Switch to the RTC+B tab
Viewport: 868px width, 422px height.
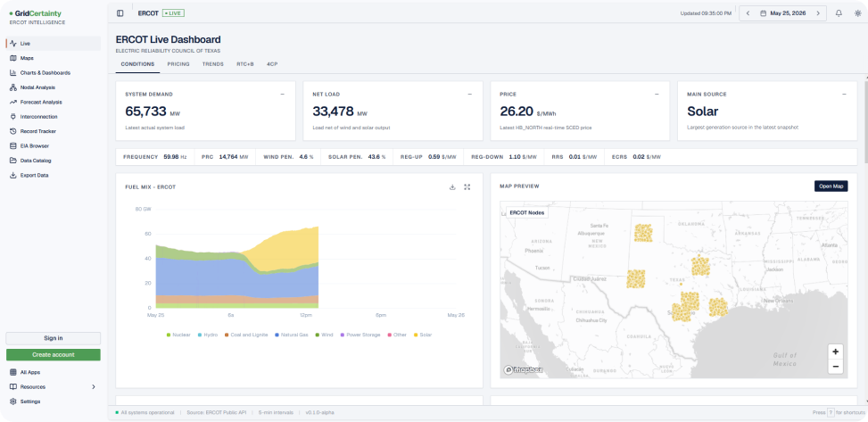245,64
